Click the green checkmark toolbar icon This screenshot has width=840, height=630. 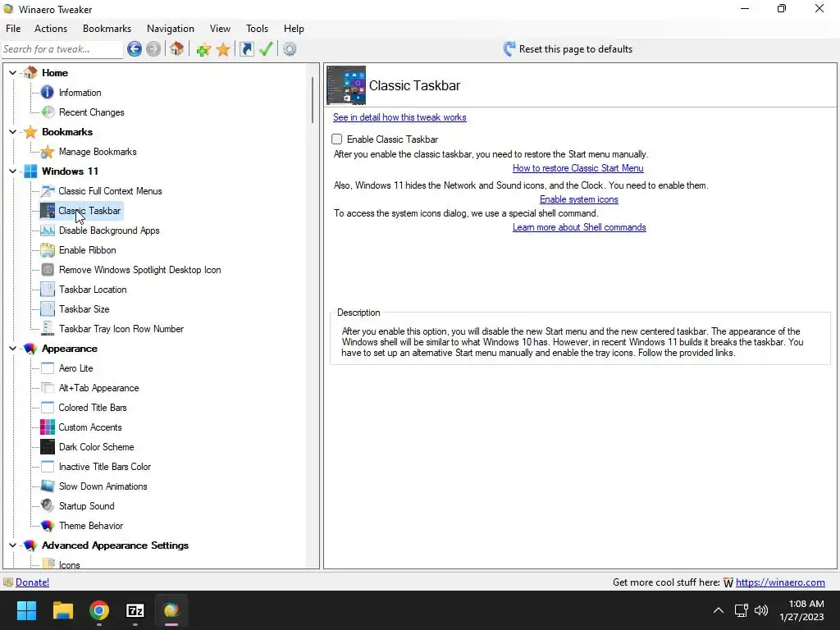tap(266, 49)
